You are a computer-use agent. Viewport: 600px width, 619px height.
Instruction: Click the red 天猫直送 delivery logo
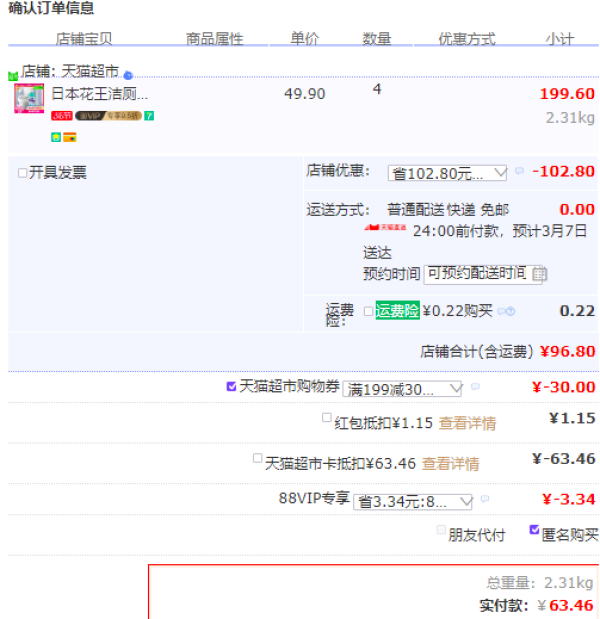(385, 227)
